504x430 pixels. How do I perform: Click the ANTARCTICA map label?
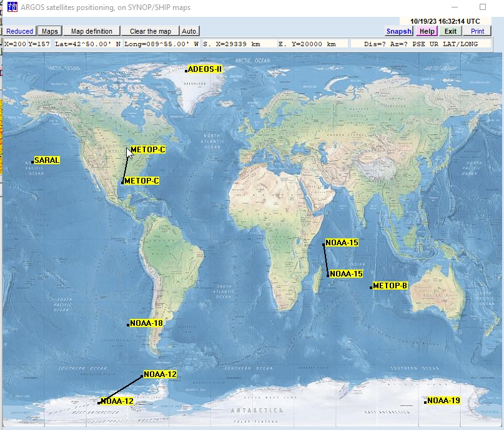(257, 411)
